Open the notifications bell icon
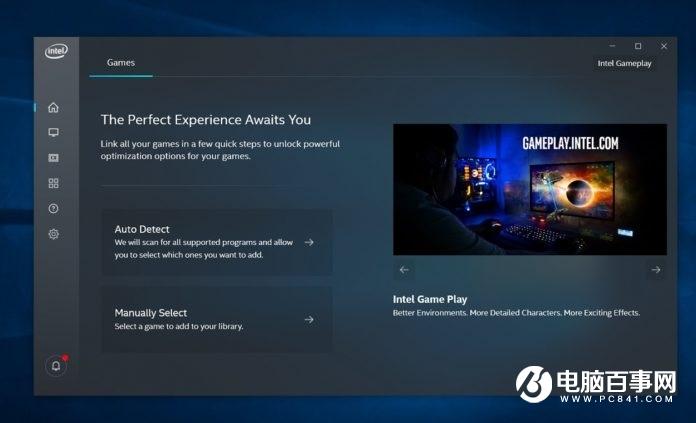696x423 pixels. click(56, 366)
